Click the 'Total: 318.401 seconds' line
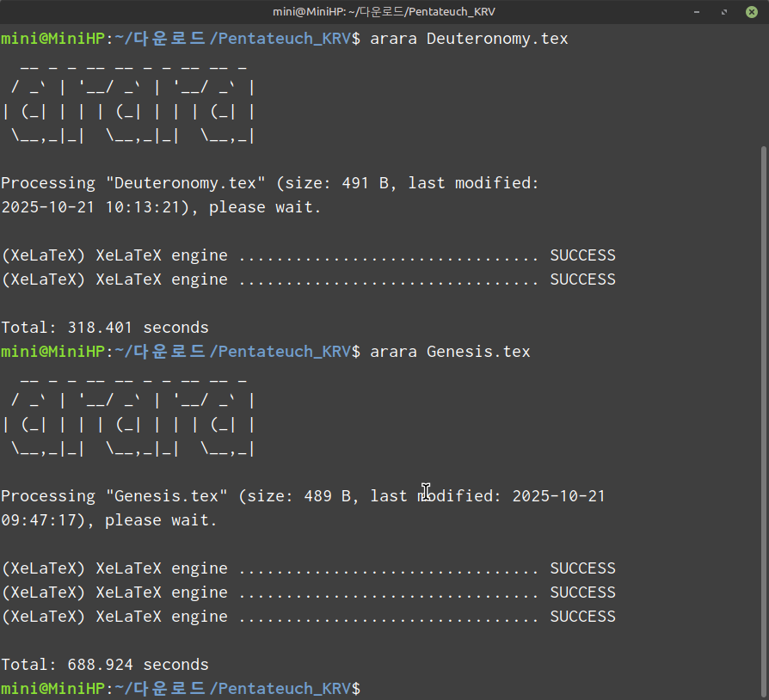Screen dimensions: 769x700 [105, 328]
